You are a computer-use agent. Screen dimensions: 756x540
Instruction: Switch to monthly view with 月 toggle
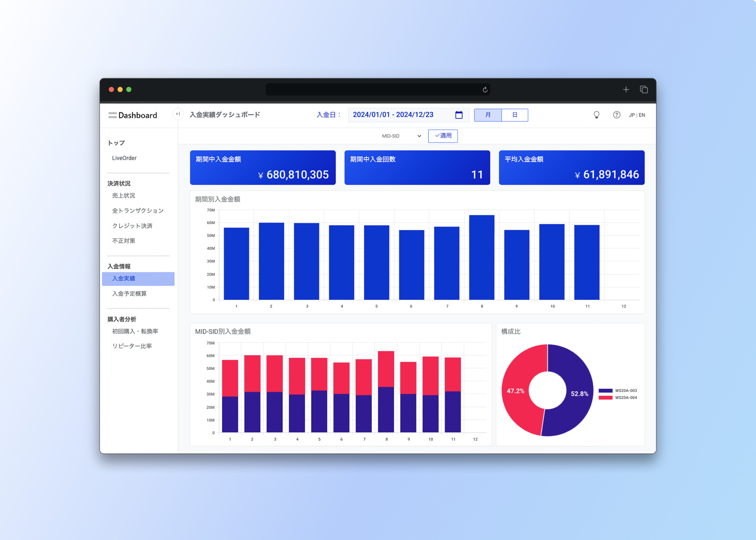click(488, 115)
